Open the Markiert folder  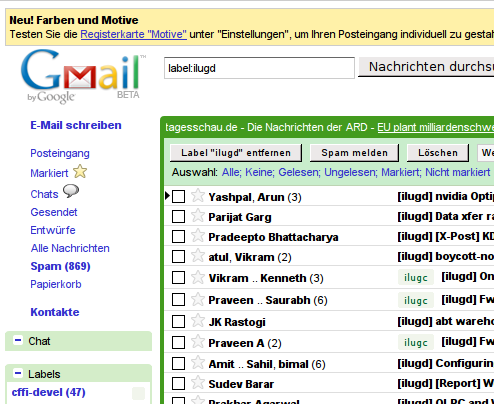point(49,173)
